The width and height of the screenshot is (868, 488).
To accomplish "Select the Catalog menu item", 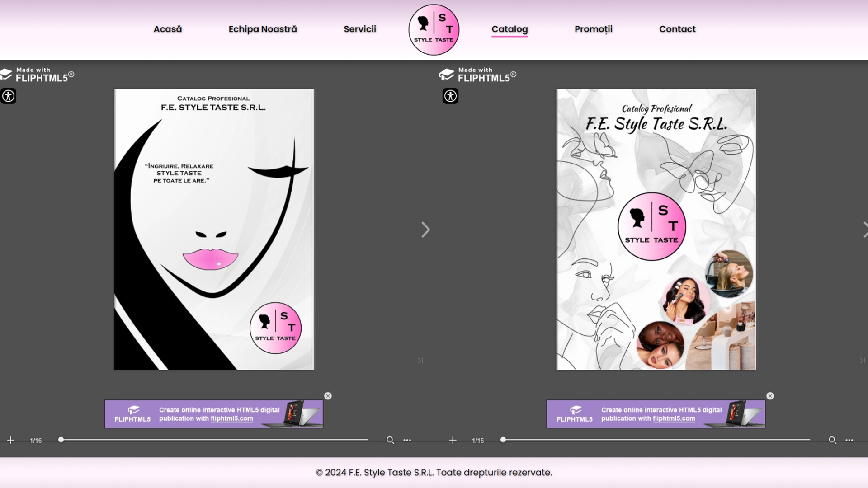I will point(509,29).
